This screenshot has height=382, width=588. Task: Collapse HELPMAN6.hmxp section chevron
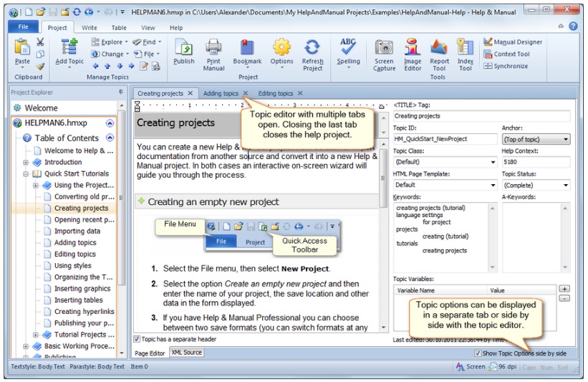click(110, 123)
